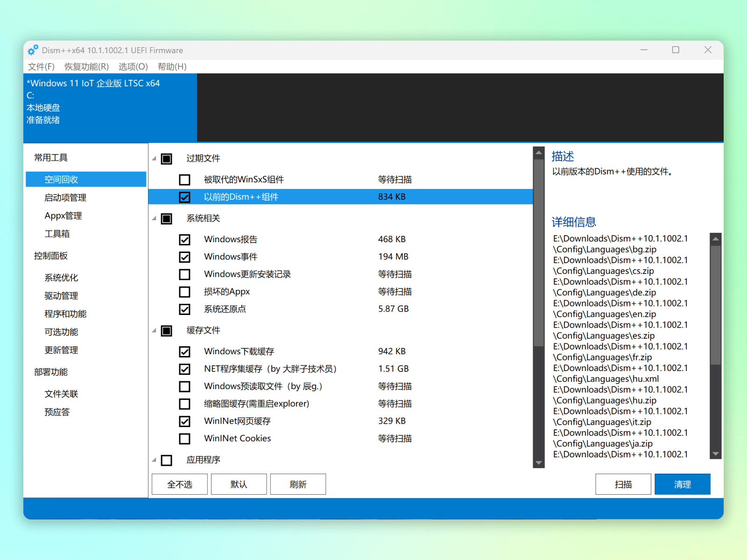Viewport: 747px width, 560px height.
Task: Select 空间回收 in the sidebar
Action: (86, 179)
